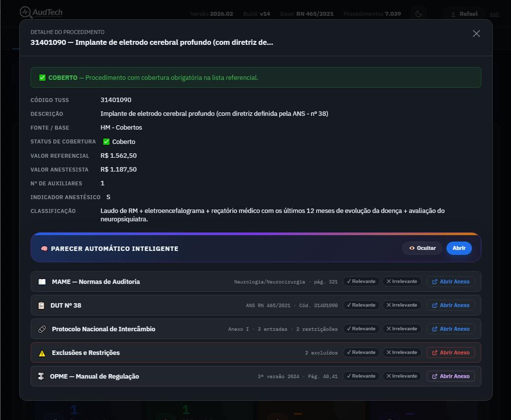Click Build v14 in header
Viewport: 511px width, 420px height.
point(256,14)
